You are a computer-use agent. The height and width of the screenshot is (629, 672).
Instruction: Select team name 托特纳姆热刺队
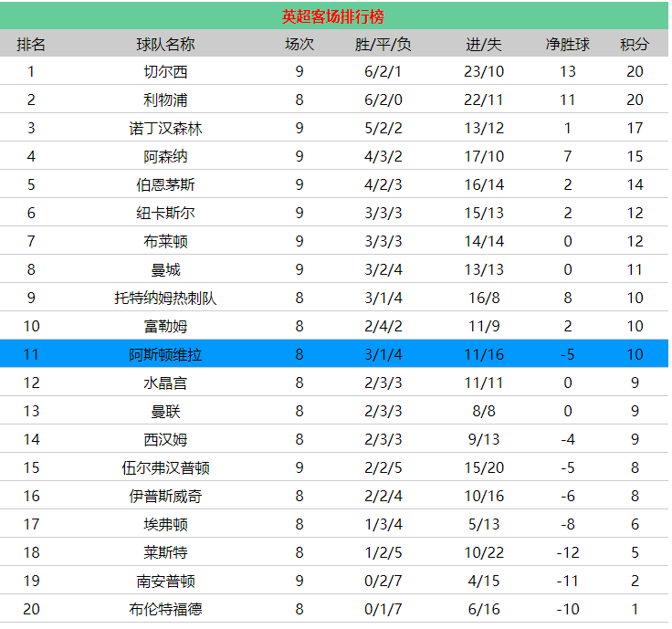165,298
